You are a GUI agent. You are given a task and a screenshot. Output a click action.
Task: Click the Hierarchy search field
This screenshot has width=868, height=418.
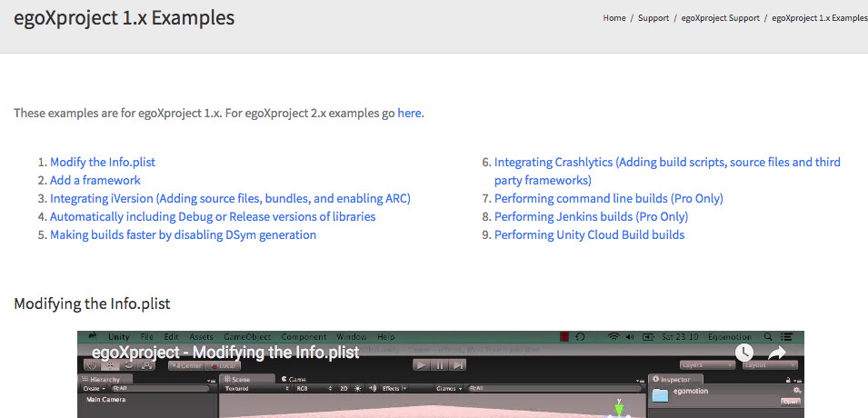159,389
